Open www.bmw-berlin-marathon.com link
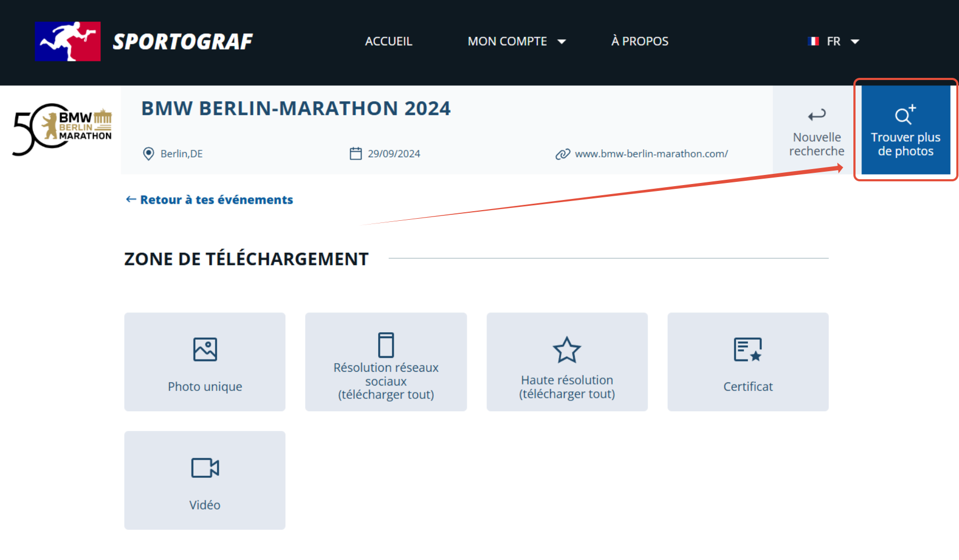The height and width of the screenshot is (560, 959). pyautogui.click(x=651, y=154)
